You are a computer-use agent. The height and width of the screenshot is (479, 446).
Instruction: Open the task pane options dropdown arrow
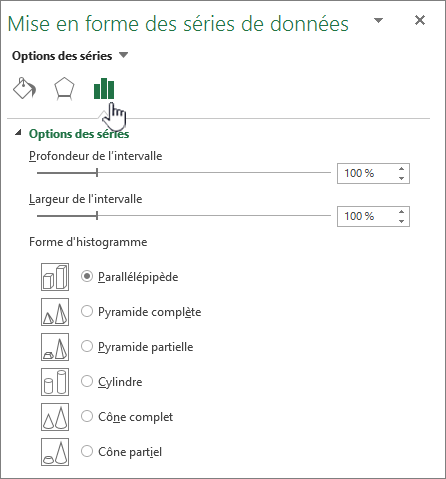[x=378, y=21]
